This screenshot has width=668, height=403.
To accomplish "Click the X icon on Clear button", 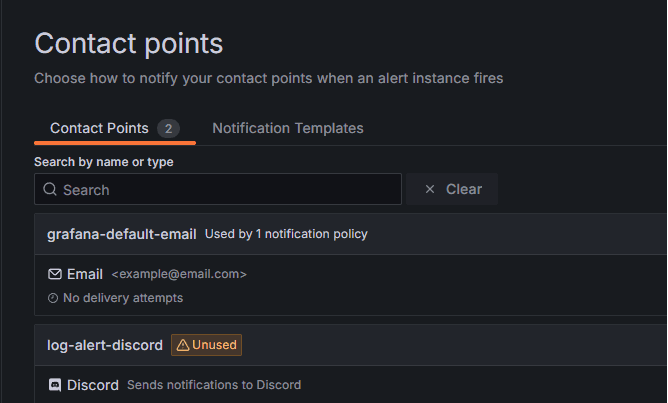I will pos(430,189).
